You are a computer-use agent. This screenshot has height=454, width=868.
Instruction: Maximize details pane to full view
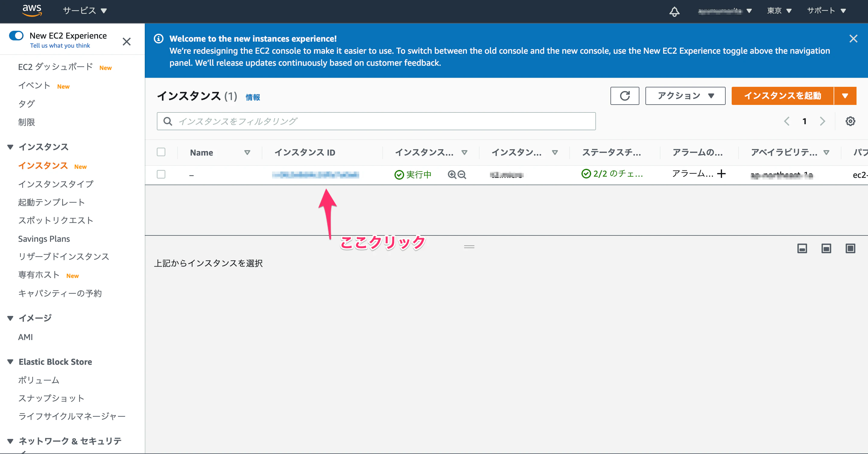click(850, 249)
